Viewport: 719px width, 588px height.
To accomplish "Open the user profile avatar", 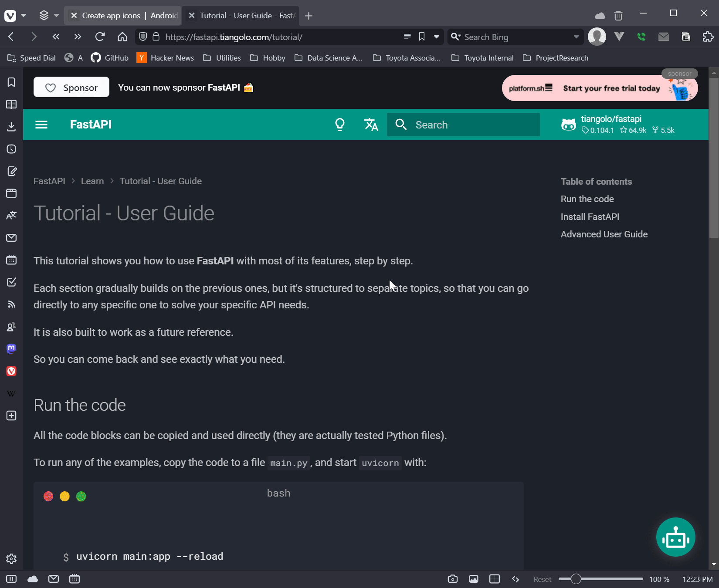I will 597,37.
